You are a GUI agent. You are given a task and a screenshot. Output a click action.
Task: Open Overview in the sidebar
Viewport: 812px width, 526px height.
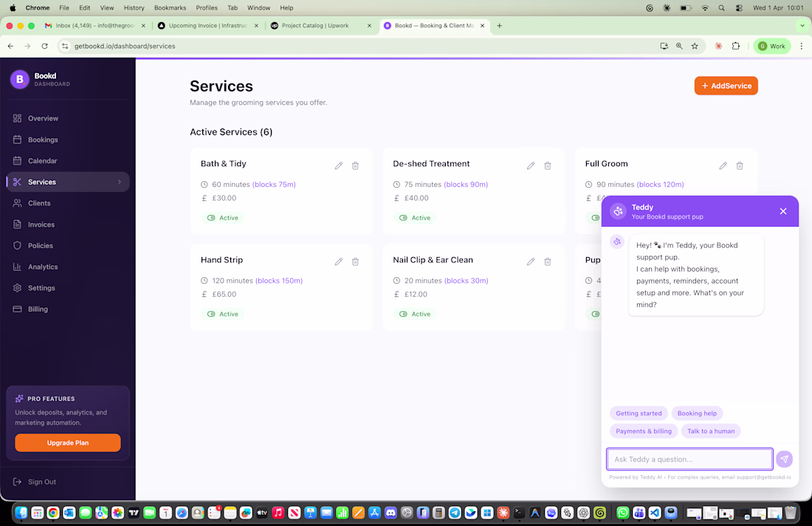click(x=68, y=118)
